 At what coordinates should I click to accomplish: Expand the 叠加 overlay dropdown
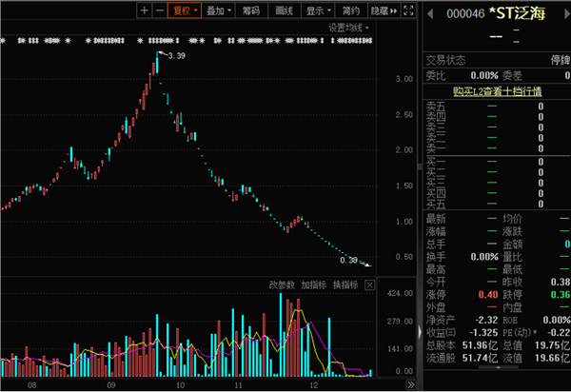coord(218,11)
